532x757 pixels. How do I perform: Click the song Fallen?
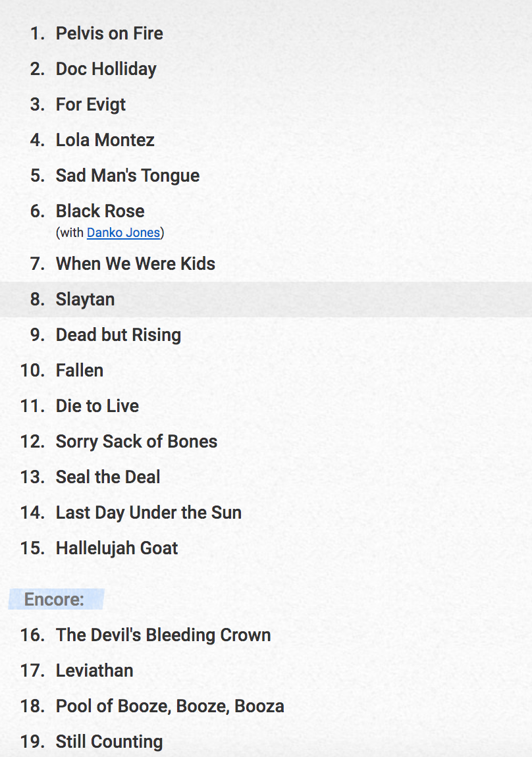[x=80, y=371]
